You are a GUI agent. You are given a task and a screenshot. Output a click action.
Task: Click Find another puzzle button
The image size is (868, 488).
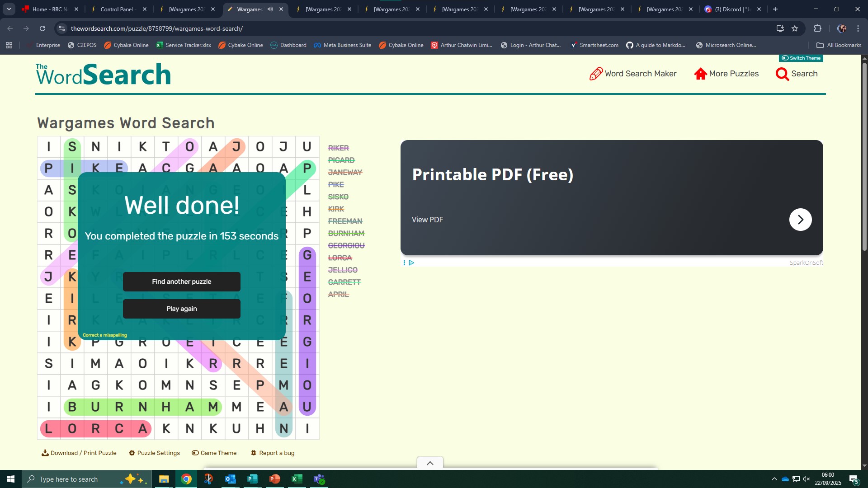pyautogui.click(x=181, y=282)
